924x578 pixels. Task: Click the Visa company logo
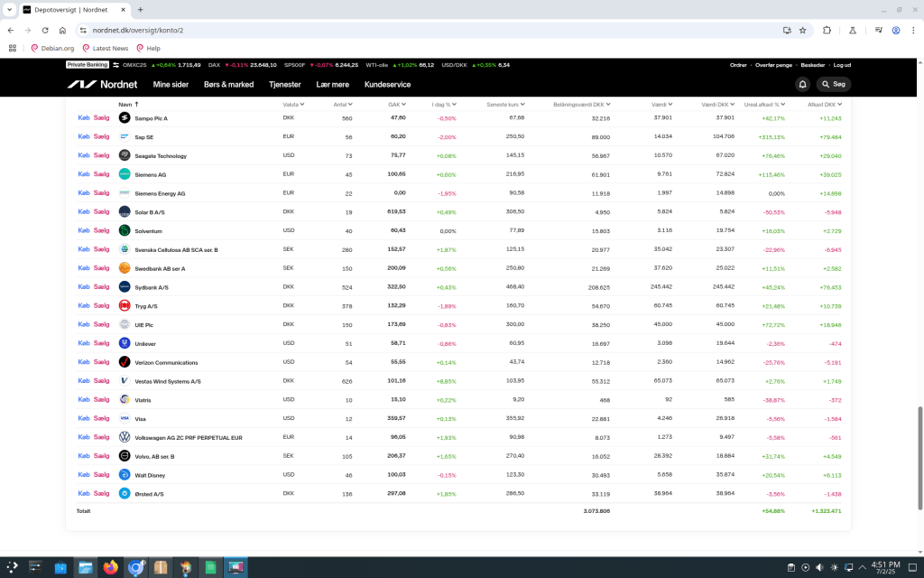pyautogui.click(x=125, y=418)
